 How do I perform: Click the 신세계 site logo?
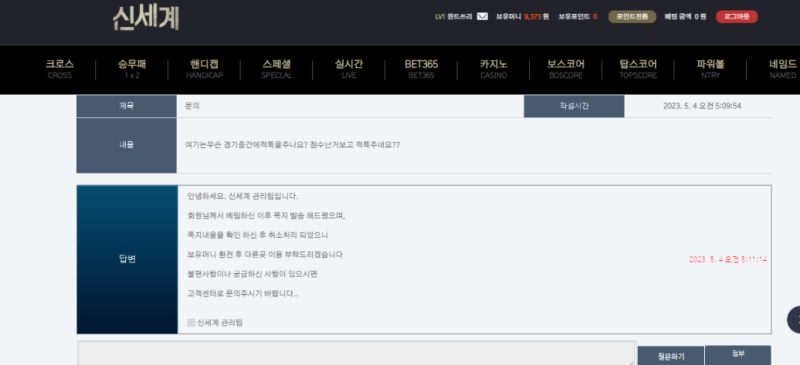click(x=146, y=18)
